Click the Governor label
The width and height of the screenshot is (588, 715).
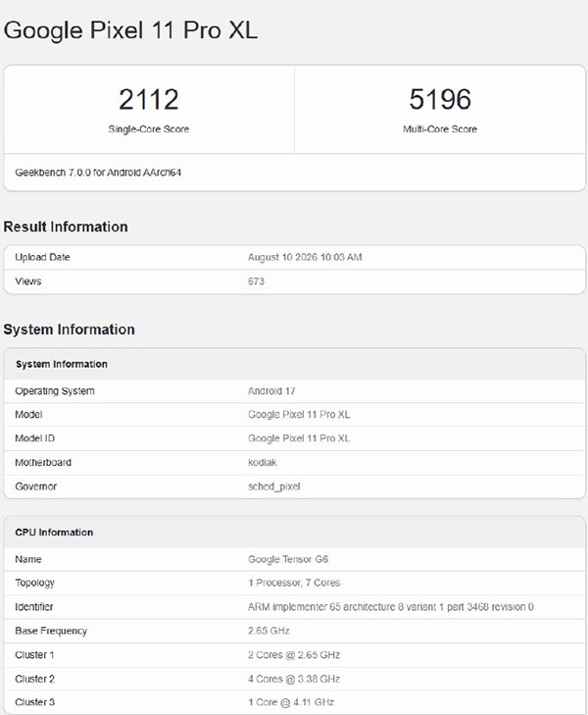click(36, 486)
